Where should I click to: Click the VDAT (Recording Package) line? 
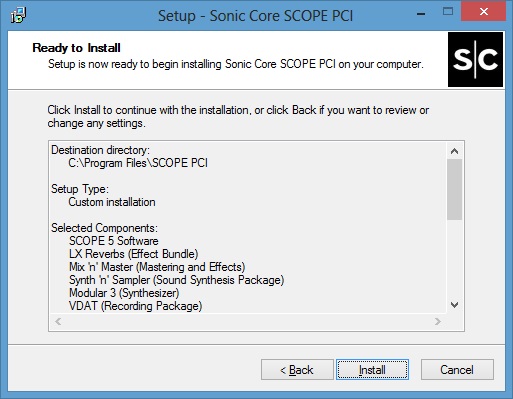coord(135,306)
